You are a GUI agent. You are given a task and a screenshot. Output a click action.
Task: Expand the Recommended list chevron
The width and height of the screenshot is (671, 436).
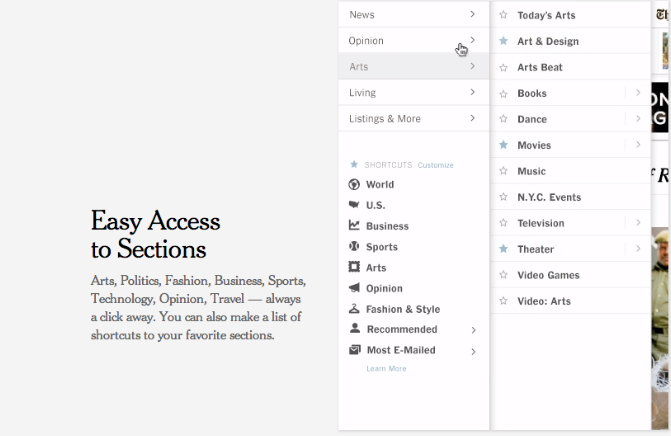473,330
